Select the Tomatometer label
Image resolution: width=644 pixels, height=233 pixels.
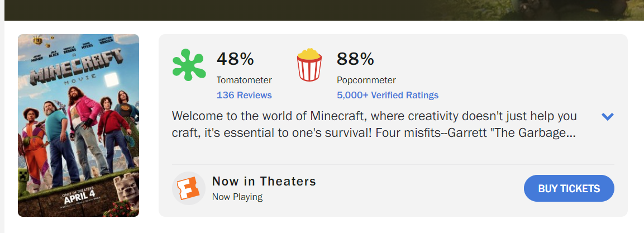coord(244,80)
